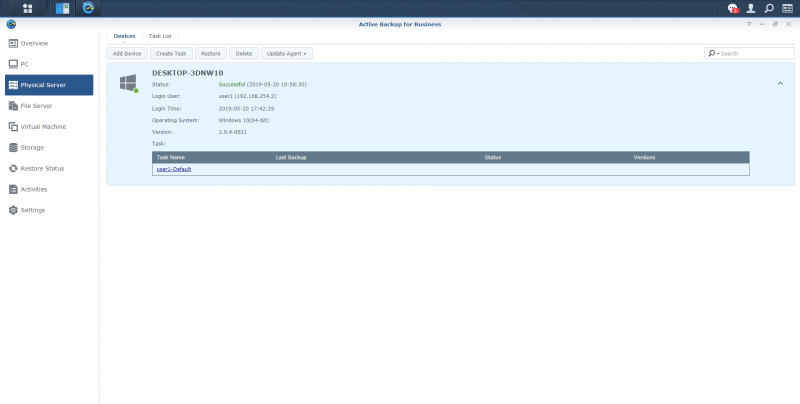
Task: Click the Create Task button
Action: pos(171,54)
